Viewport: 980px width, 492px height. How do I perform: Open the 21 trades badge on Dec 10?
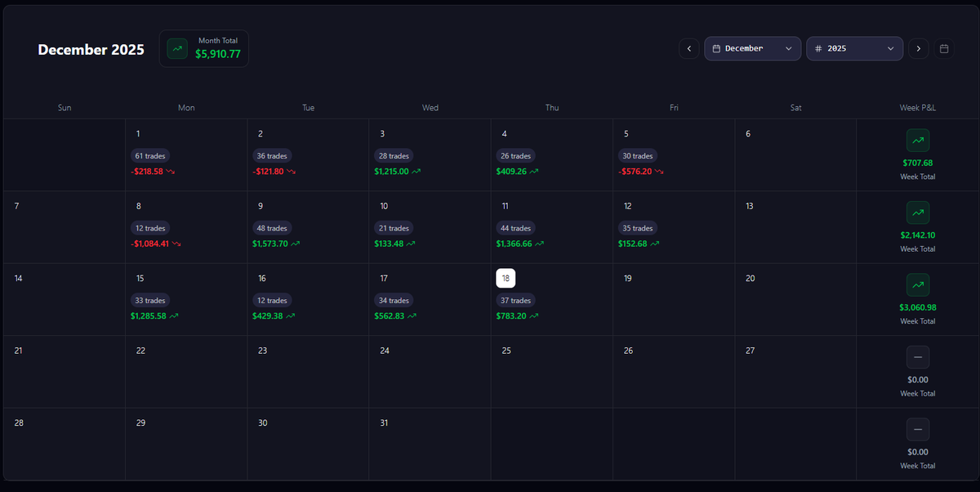click(394, 228)
